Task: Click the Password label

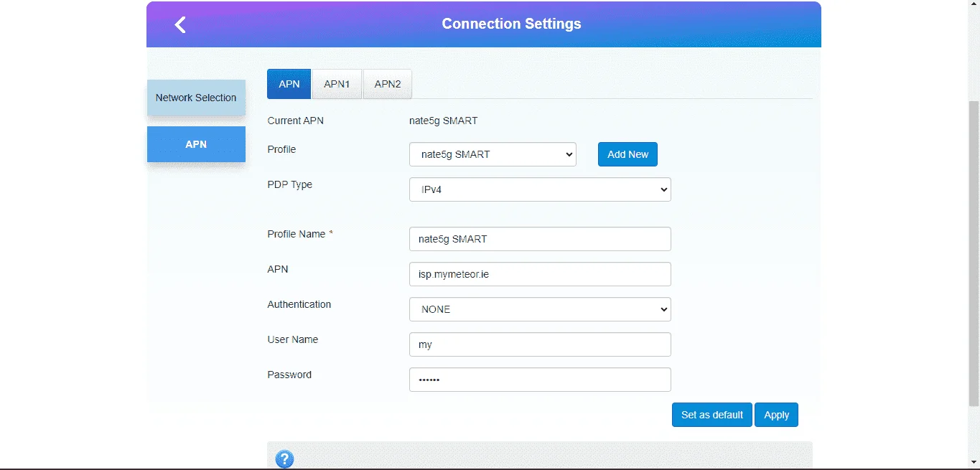Action: (289, 375)
